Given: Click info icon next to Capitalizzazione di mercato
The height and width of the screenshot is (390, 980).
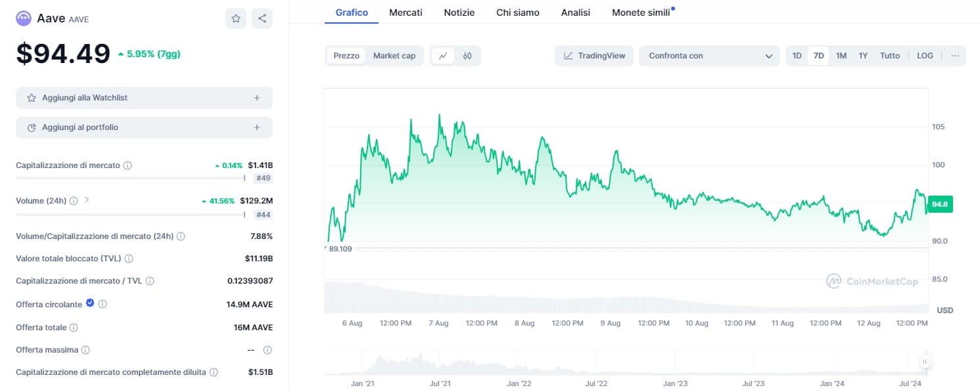Looking at the screenshot, I should pyautogui.click(x=128, y=165).
